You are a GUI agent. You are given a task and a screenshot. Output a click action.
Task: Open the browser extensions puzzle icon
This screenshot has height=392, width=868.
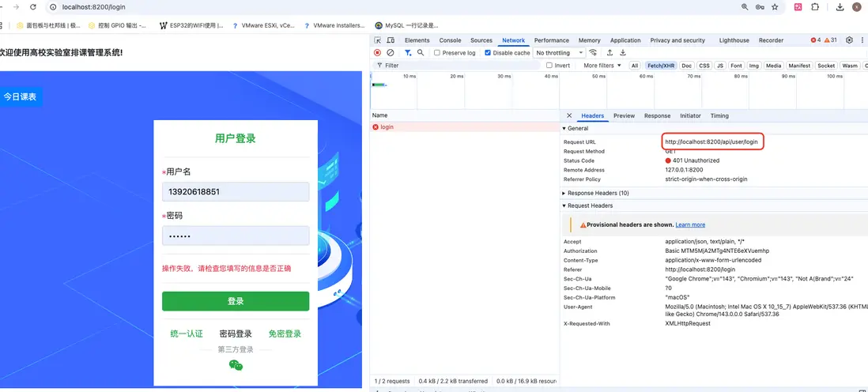point(815,7)
